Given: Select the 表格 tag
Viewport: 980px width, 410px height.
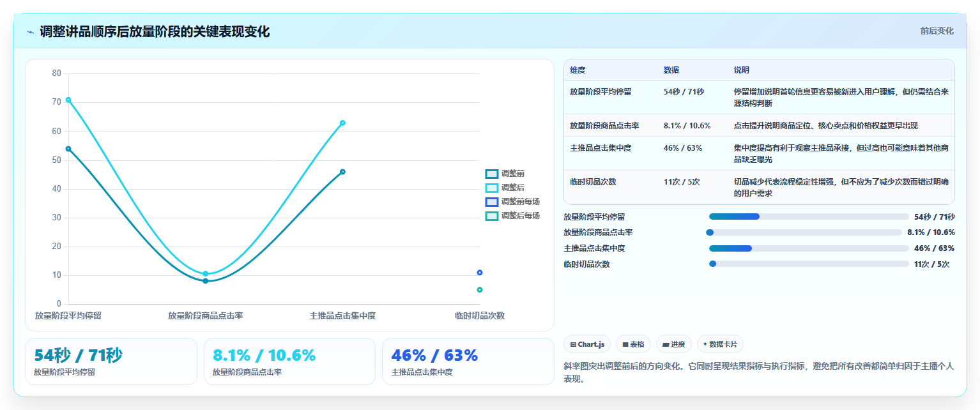Looking at the screenshot, I should [x=633, y=344].
